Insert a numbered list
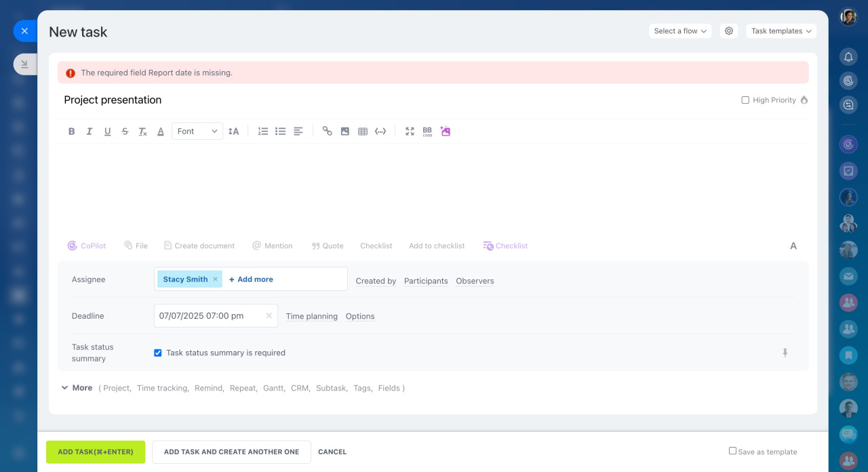The height and width of the screenshot is (472, 868). pos(263,132)
